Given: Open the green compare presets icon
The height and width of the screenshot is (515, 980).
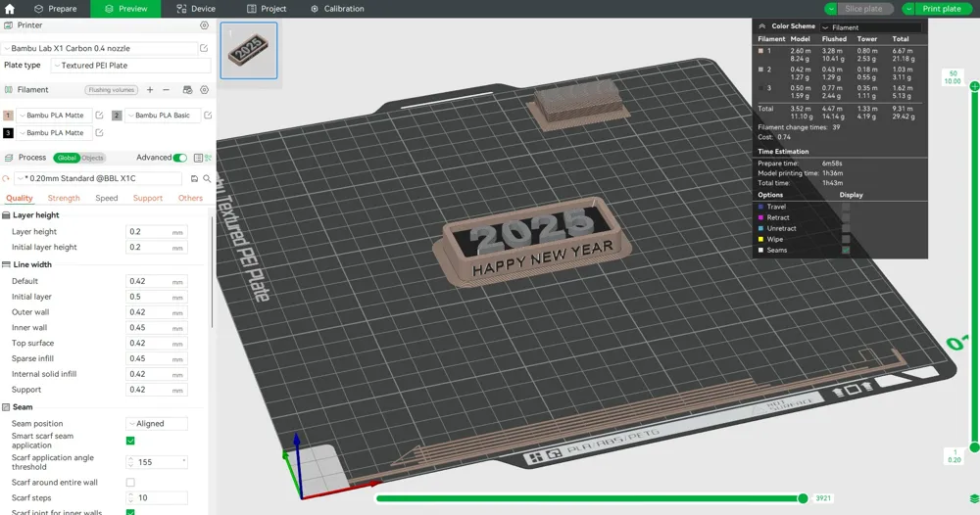Looking at the screenshot, I should click(208, 158).
